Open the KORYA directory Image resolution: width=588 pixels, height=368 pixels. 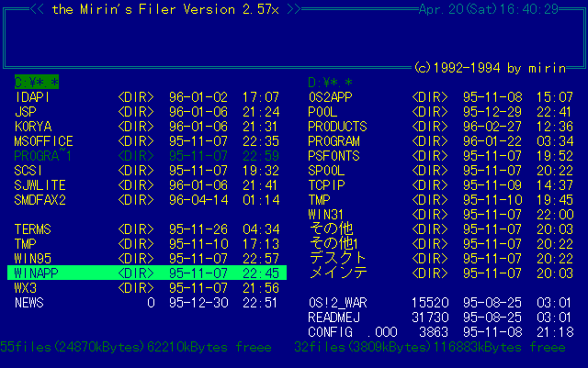pos(147,127)
